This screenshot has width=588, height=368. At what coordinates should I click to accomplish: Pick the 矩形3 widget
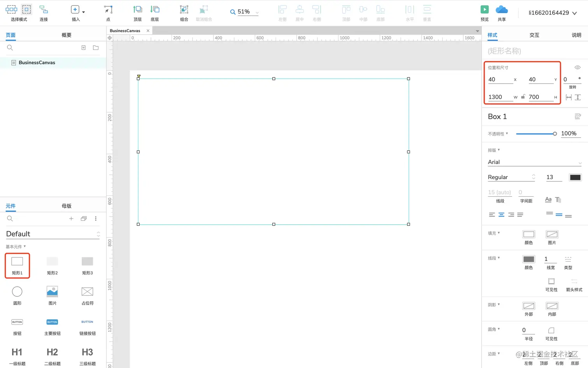87,265
